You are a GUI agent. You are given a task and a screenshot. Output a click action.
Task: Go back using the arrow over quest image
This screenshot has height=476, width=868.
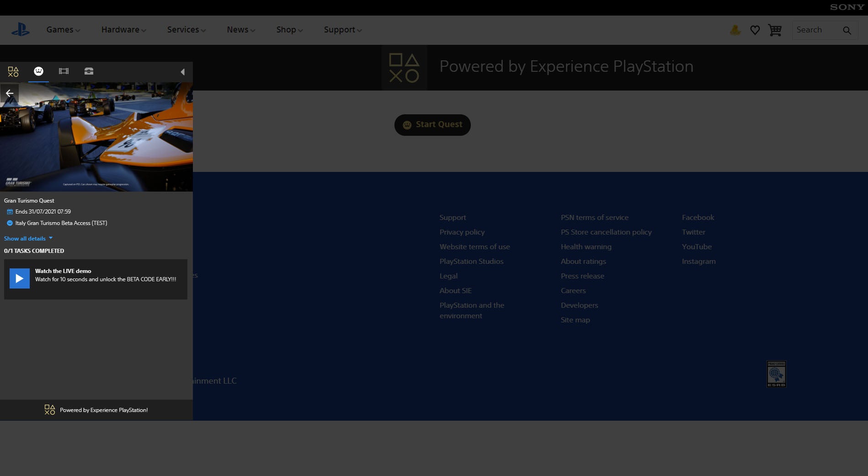pyautogui.click(x=9, y=93)
